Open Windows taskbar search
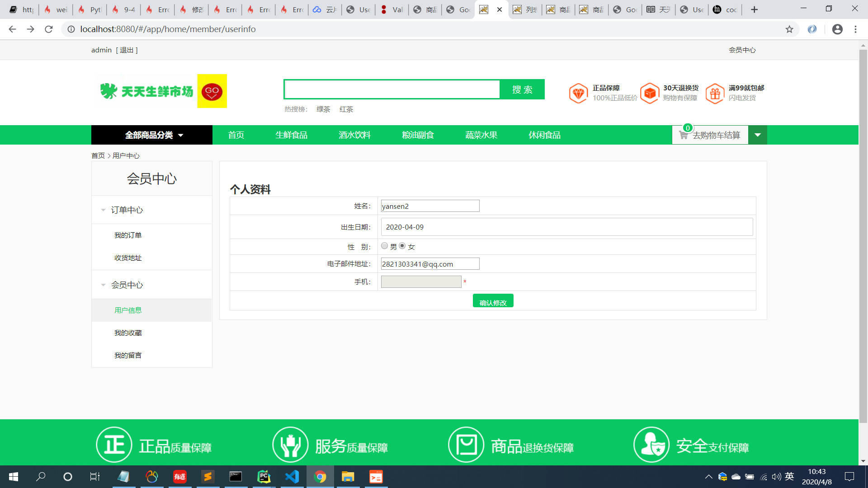 [41, 477]
